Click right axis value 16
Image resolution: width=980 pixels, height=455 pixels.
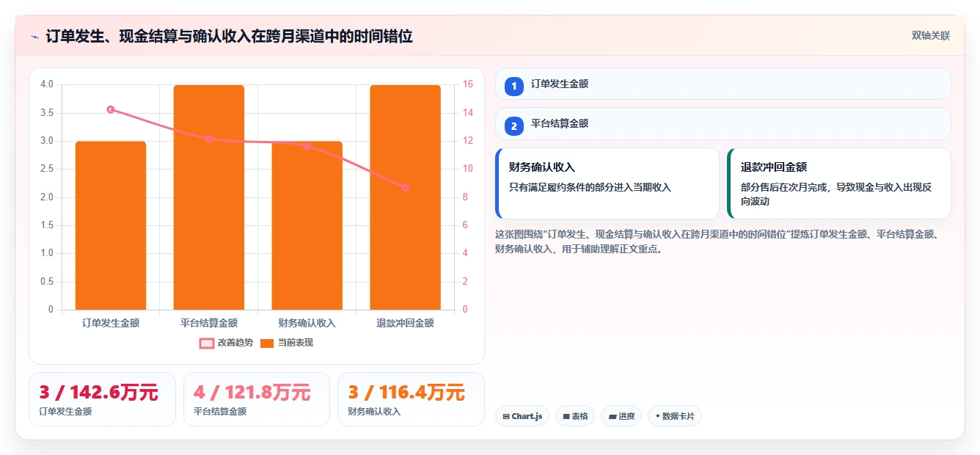[468, 84]
